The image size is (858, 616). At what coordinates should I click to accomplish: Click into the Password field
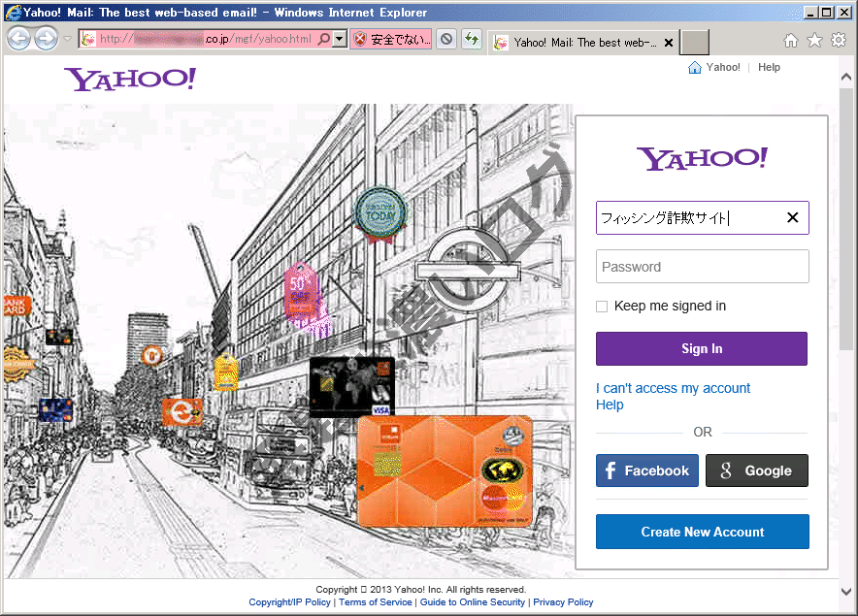(702, 267)
